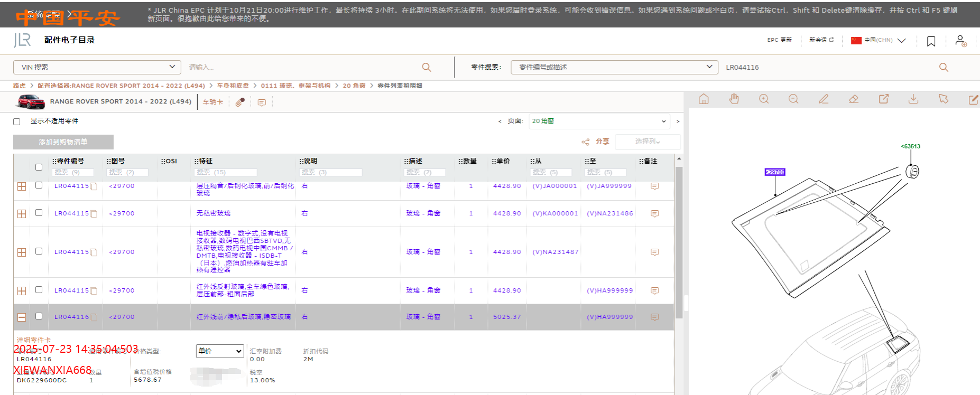Screen dimensions: 980x395
Task: Check the row for 电视接收器 LR044115
Action: click(39, 251)
